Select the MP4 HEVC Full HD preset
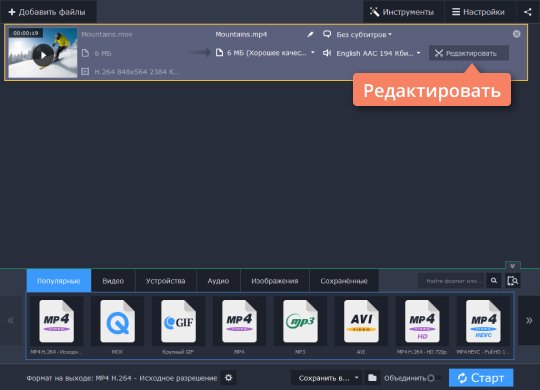540x390 pixels. click(483, 326)
